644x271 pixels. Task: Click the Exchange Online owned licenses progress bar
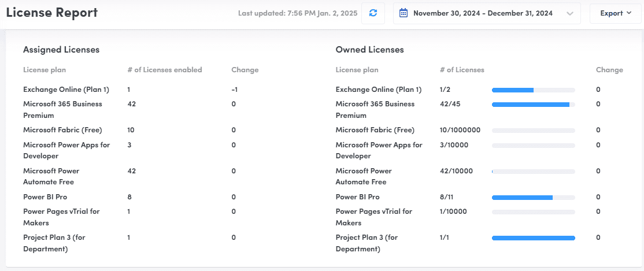pos(534,90)
